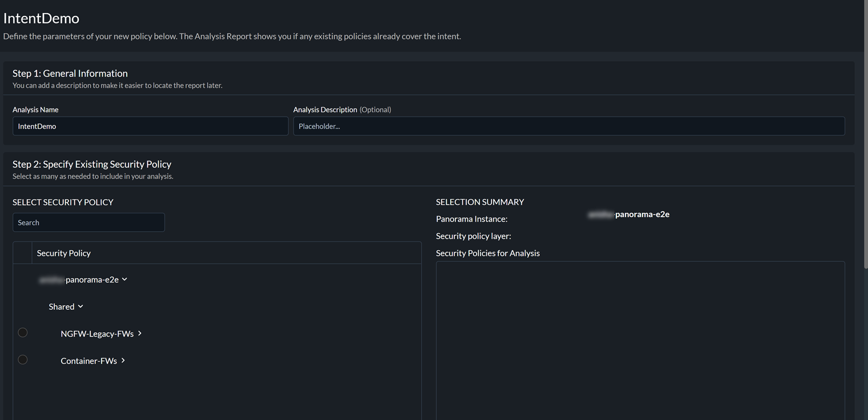Click the IntentDemo page title
868x420 pixels.
click(41, 18)
